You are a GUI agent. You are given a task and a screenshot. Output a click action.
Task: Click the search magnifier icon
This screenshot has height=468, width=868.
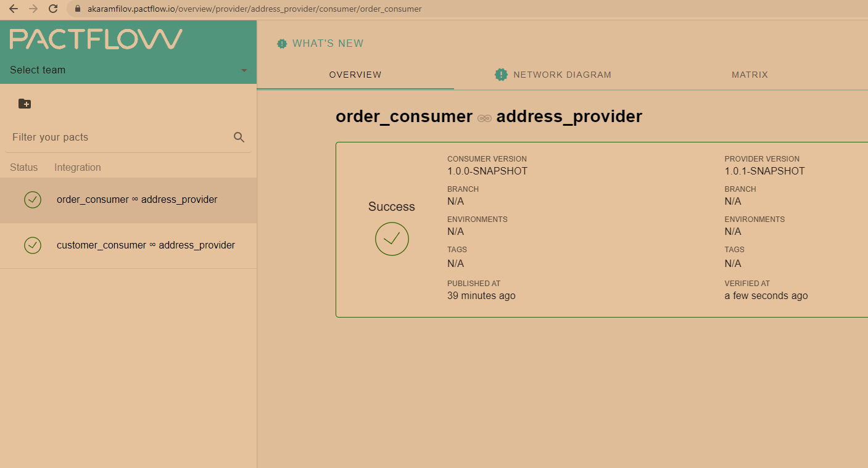239,137
